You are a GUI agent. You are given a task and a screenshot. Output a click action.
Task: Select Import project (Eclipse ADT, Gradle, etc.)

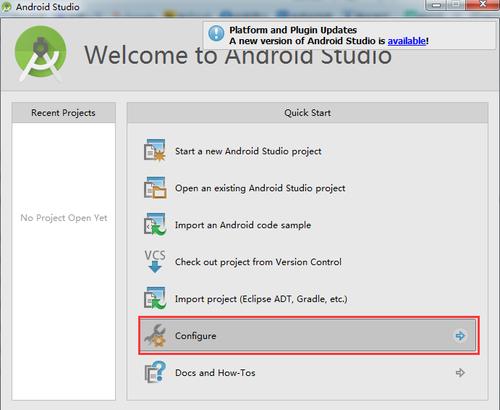click(261, 299)
